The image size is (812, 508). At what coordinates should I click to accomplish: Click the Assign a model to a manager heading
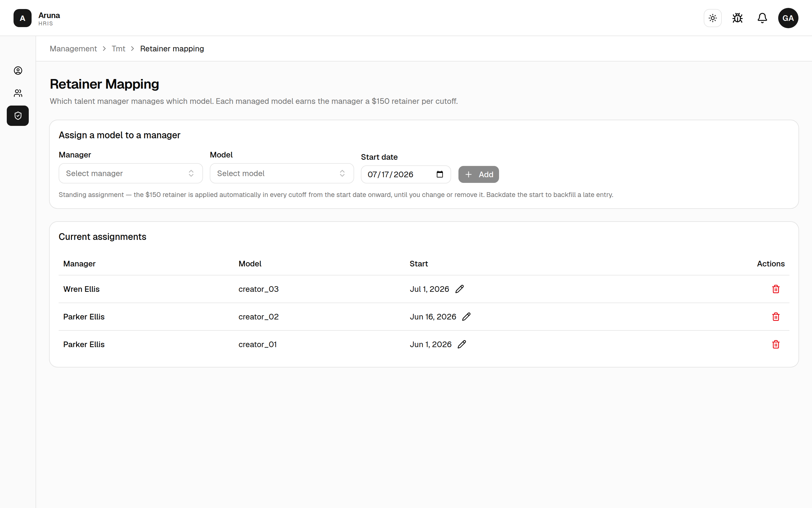coord(120,135)
